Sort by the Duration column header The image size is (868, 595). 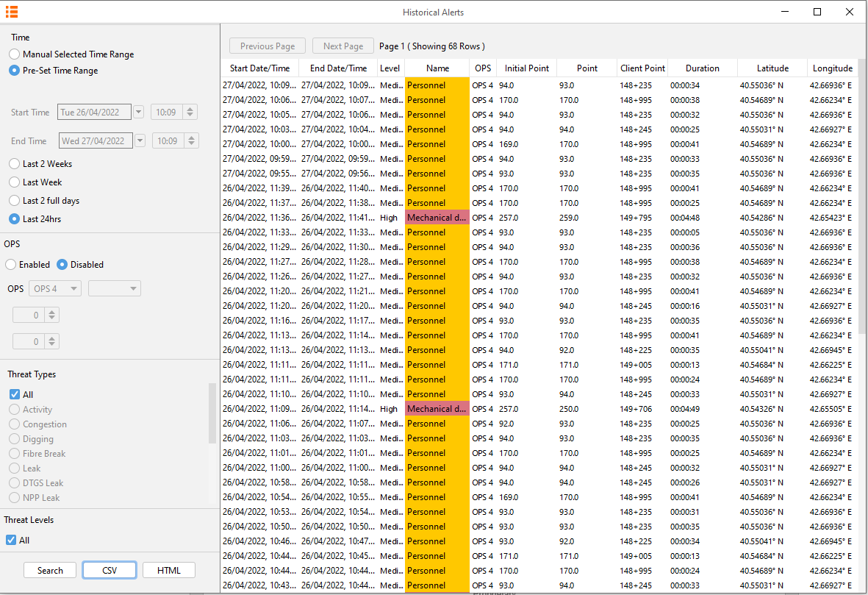click(702, 68)
